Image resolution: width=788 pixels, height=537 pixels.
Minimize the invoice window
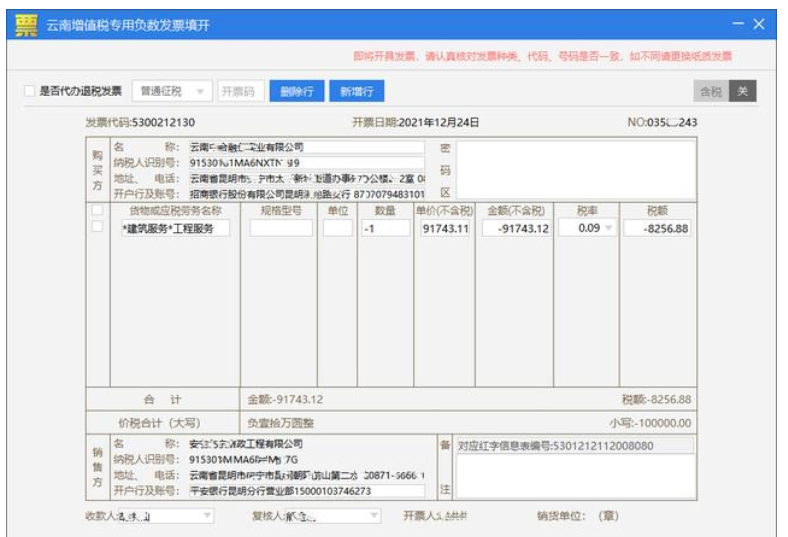tap(738, 24)
